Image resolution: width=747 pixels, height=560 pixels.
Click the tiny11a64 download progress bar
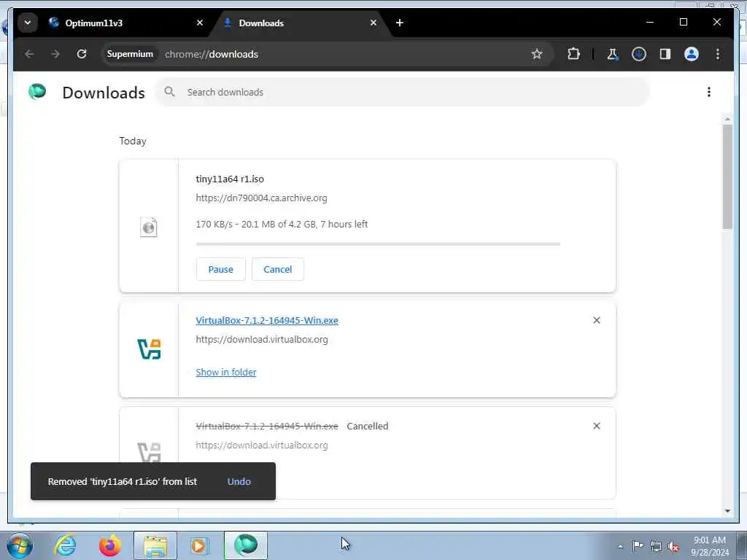379,244
